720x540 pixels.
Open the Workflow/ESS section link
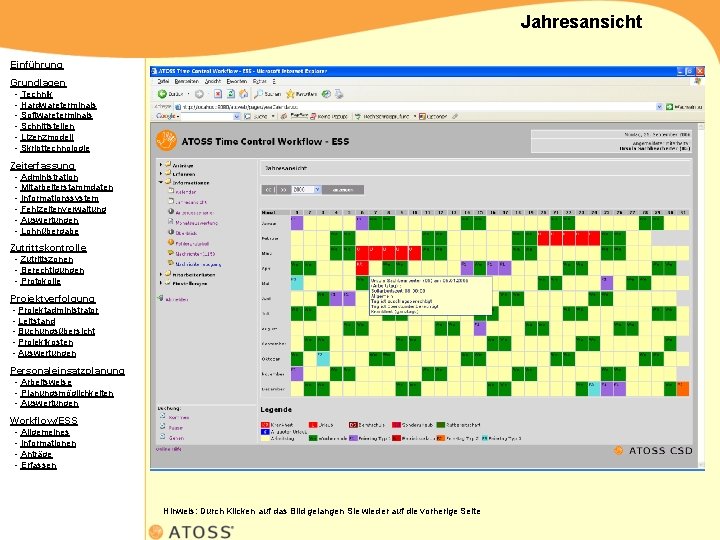point(44,421)
